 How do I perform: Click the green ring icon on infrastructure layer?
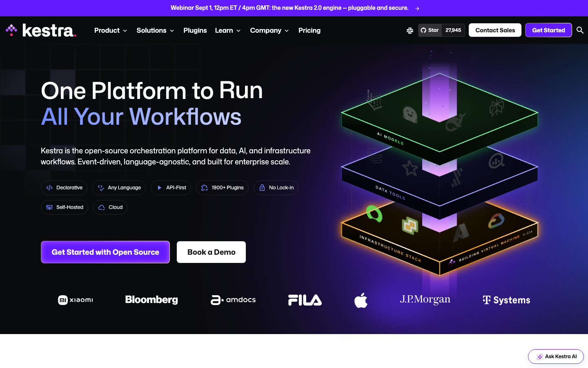point(374,213)
